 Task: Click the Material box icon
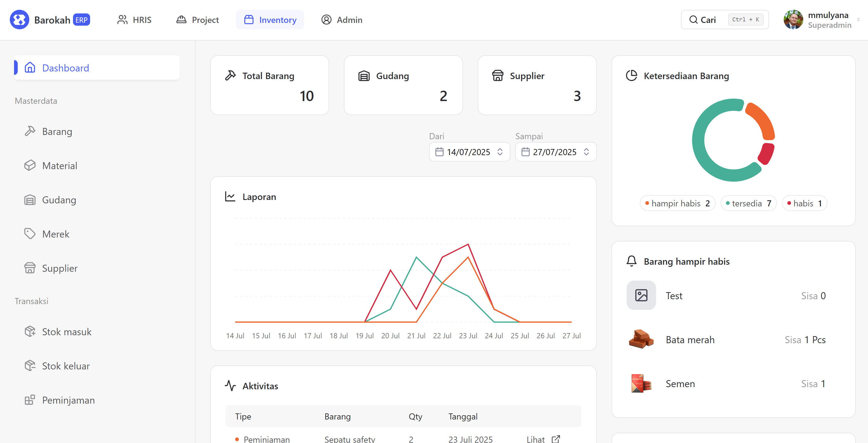point(30,165)
